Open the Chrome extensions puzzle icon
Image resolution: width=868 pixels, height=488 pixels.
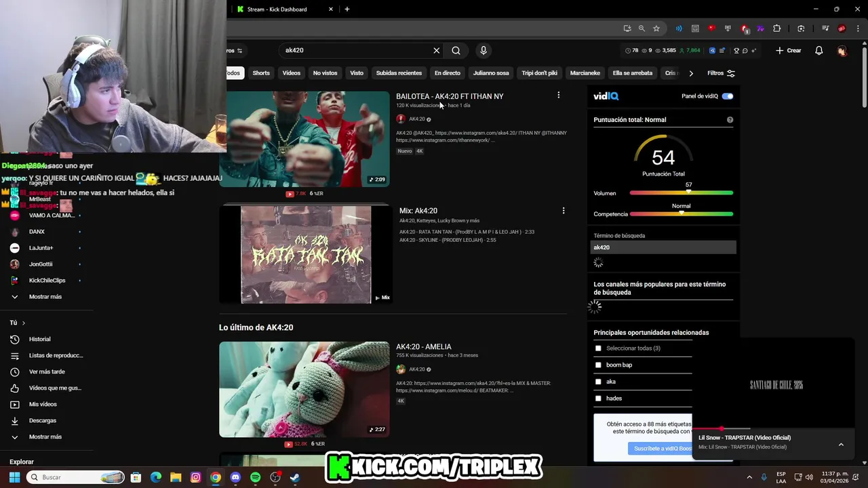click(777, 28)
